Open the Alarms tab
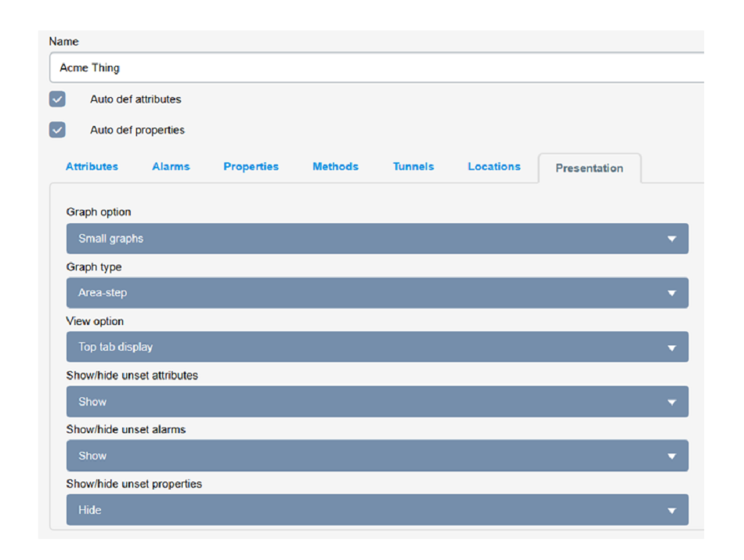The height and width of the screenshot is (560, 744). tap(171, 167)
